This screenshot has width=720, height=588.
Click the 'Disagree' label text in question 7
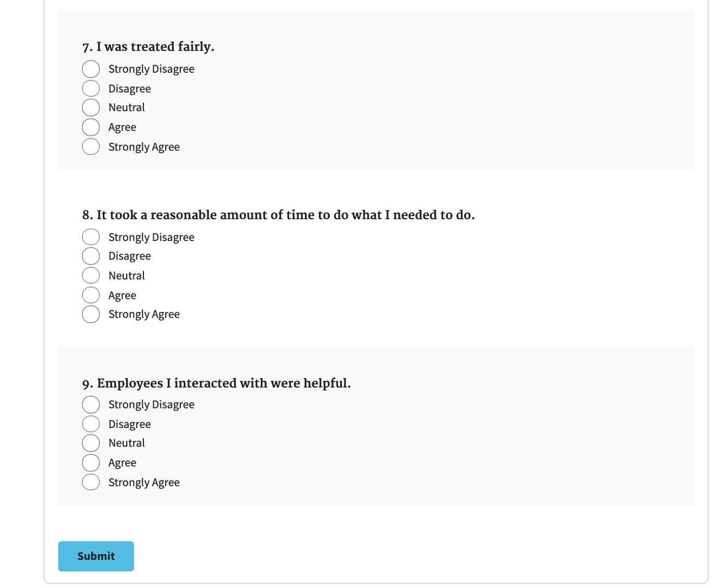130,89
